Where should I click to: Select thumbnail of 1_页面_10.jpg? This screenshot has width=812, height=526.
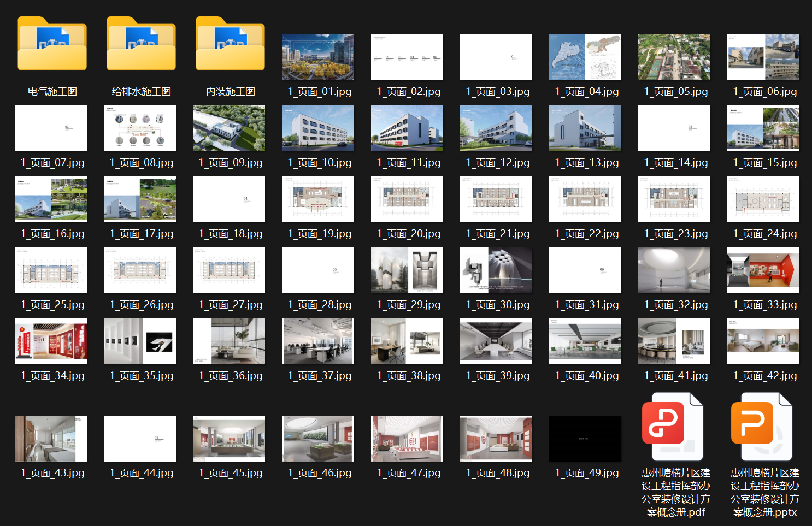pyautogui.click(x=318, y=128)
